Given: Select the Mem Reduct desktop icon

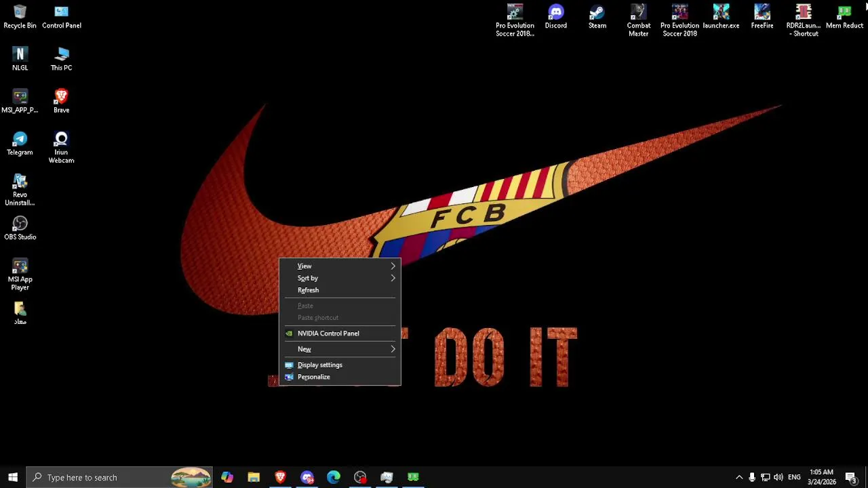Looking at the screenshot, I should (x=844, y=18).
